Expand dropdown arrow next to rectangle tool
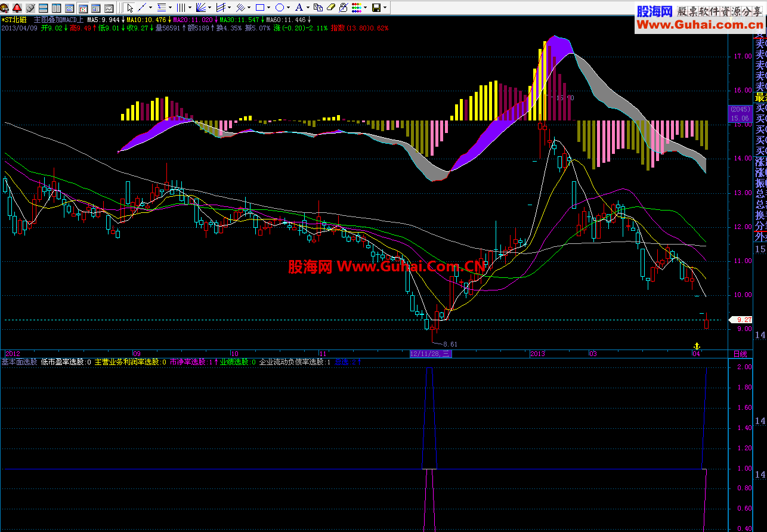The height and width of the screenshot is (532, 767). (x=269, y=8)
